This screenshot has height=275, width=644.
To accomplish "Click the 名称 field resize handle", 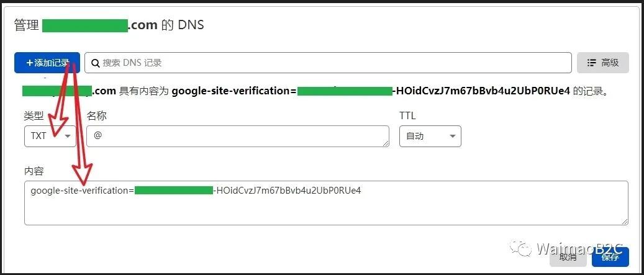I will tap(386, 143).
